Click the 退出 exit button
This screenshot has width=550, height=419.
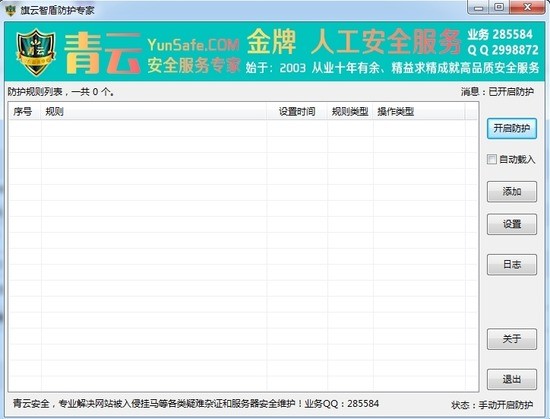[512, 379]
